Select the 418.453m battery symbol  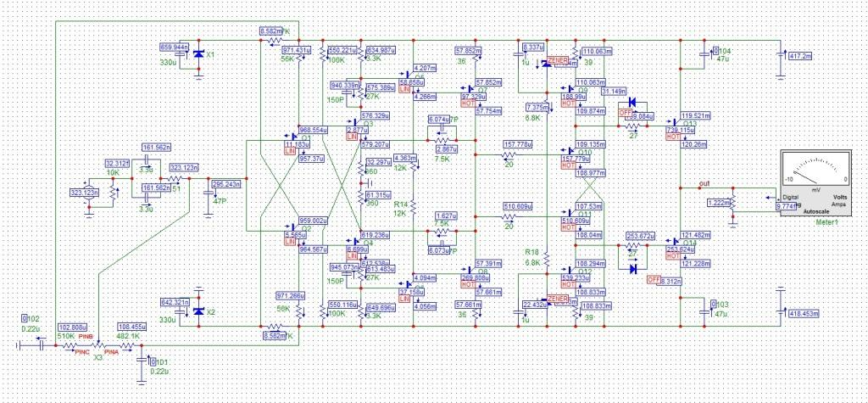[x=780, y=311]
